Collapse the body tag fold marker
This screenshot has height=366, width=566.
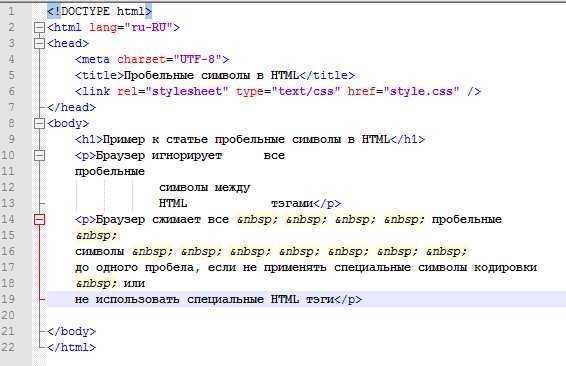point(39,123)
